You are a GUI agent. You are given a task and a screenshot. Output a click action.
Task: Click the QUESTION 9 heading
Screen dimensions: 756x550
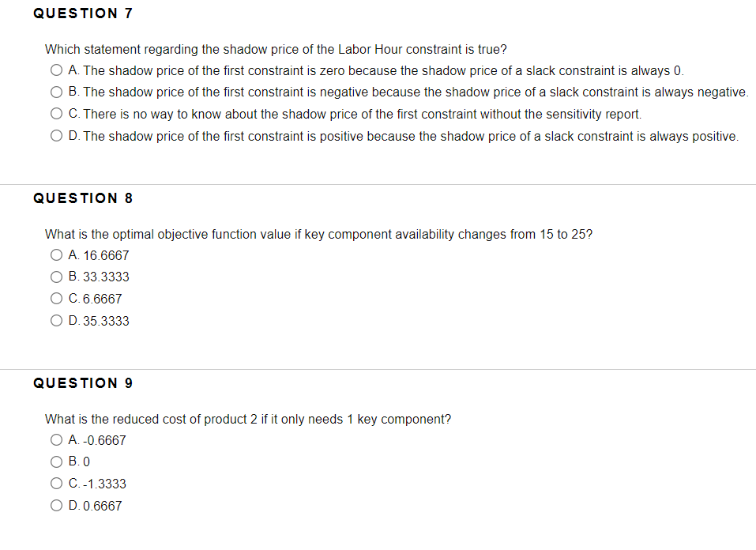click(x=83, y=383)
